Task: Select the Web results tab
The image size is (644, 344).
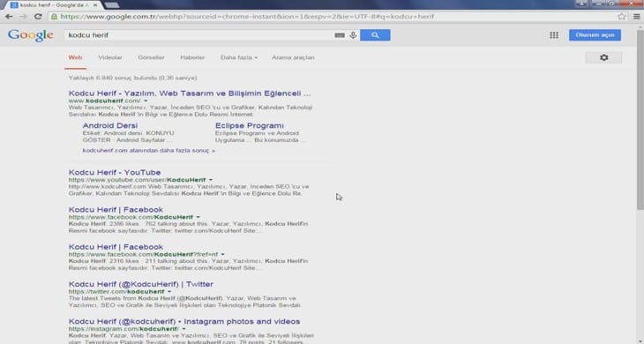Action: (x=75, y=57)
